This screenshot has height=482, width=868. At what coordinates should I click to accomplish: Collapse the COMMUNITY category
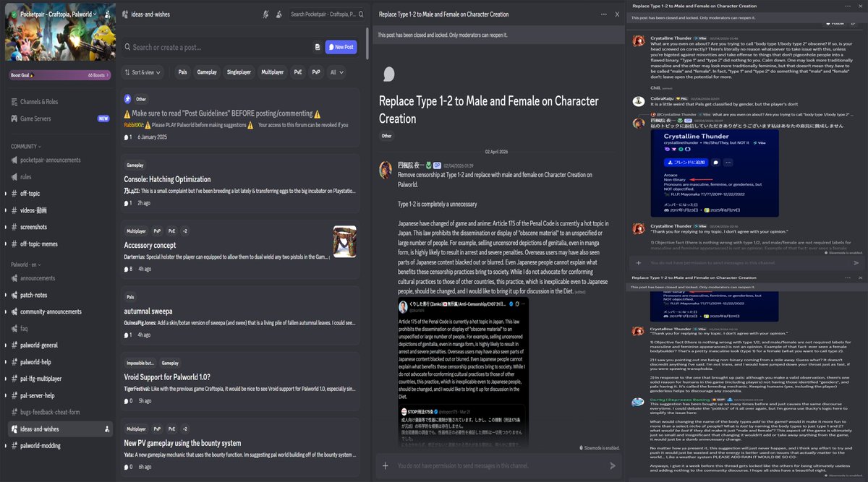[25, 146]
